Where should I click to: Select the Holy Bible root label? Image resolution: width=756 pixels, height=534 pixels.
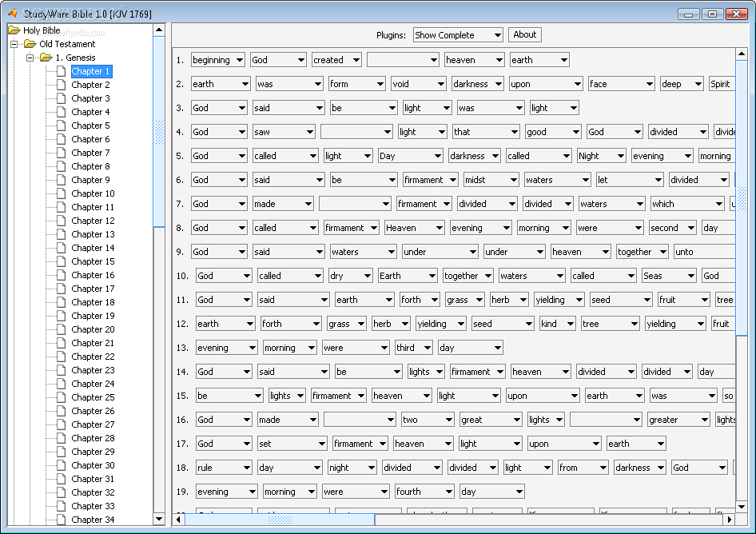coord(42,30)
